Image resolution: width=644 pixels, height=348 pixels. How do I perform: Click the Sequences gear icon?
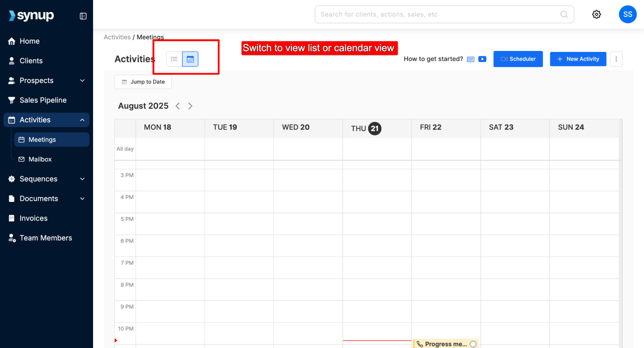tap(12, 179)
